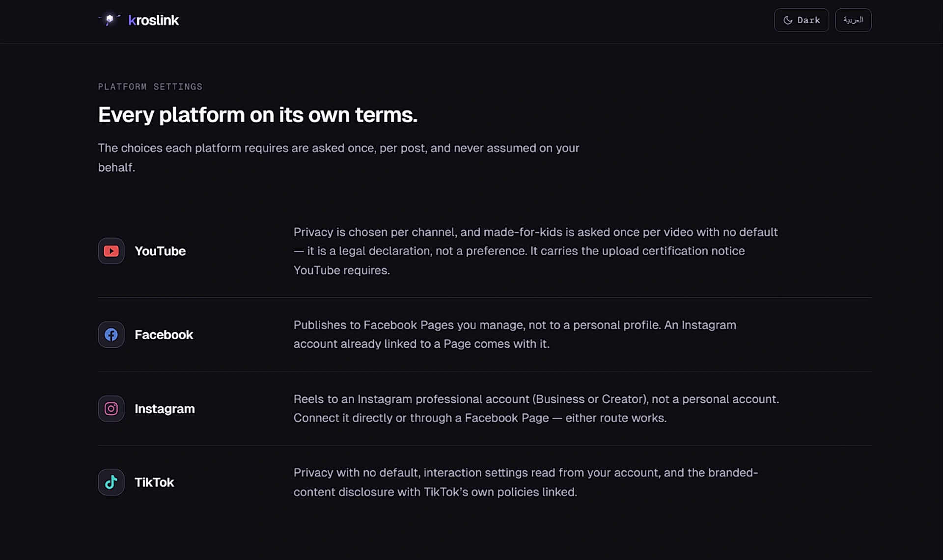Select the Instagram label text
Image resolution: width=943 pixels, height=560 pixels.
tap(165, 409)
